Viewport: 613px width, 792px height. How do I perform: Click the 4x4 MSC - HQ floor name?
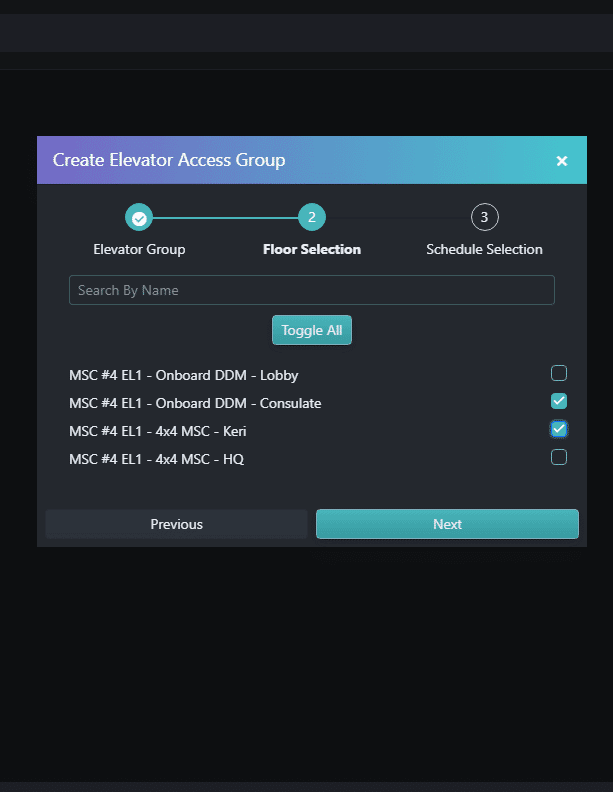click(x=156, y=459)
